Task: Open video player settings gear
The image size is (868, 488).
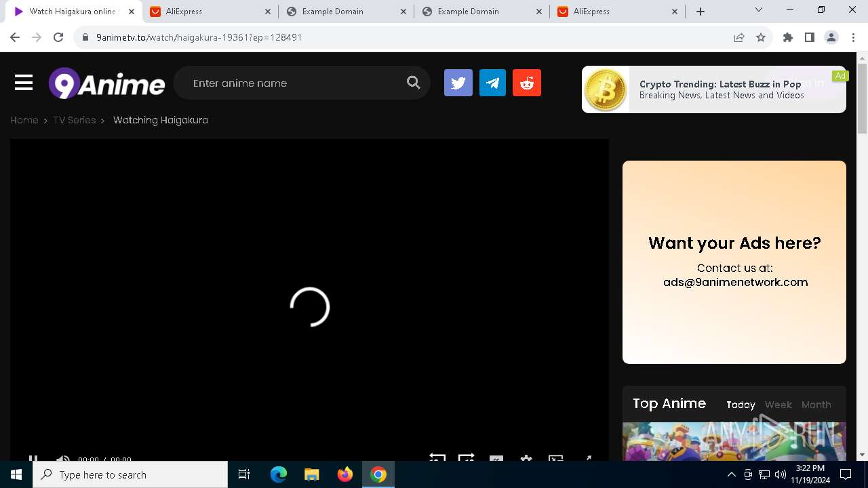Action: 526,458
